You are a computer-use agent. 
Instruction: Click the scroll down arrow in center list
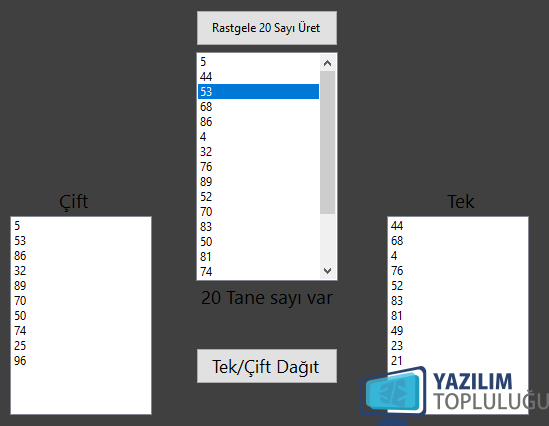(x=327, y=271)
